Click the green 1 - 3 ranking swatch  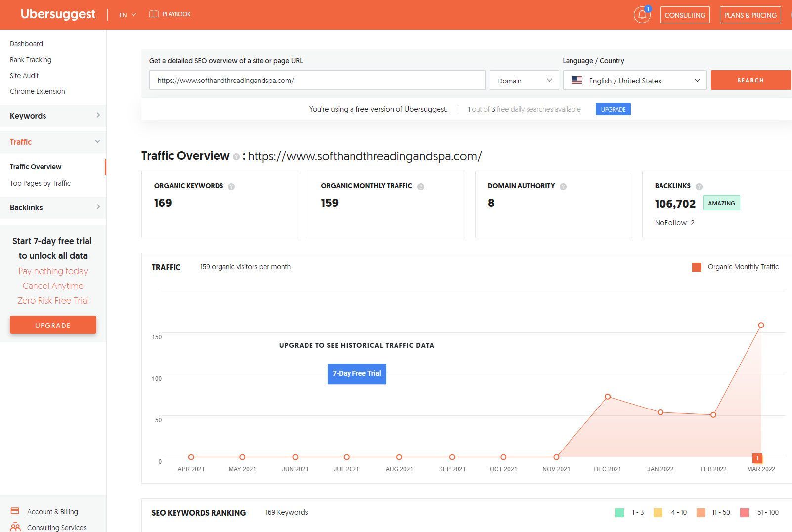coord(619,513)
